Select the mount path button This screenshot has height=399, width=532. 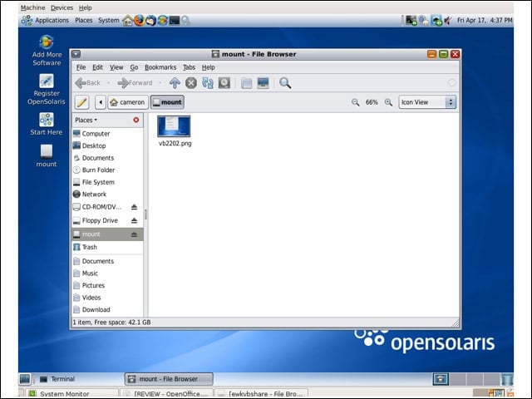click(167, 102)
